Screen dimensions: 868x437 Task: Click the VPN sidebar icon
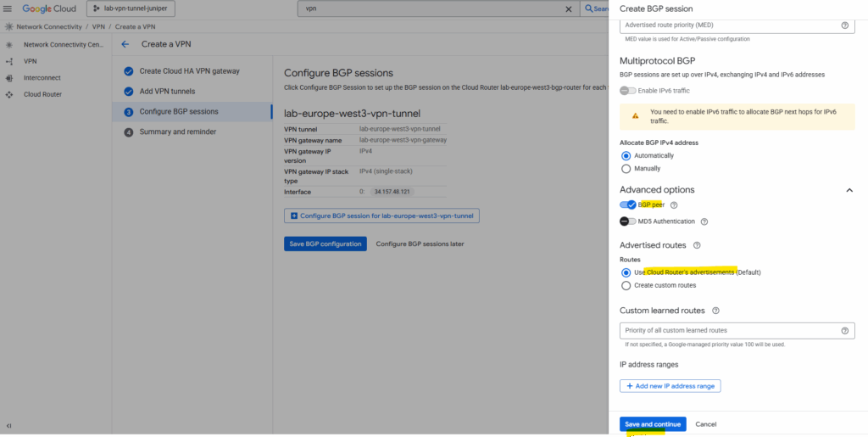click(8, 61)
